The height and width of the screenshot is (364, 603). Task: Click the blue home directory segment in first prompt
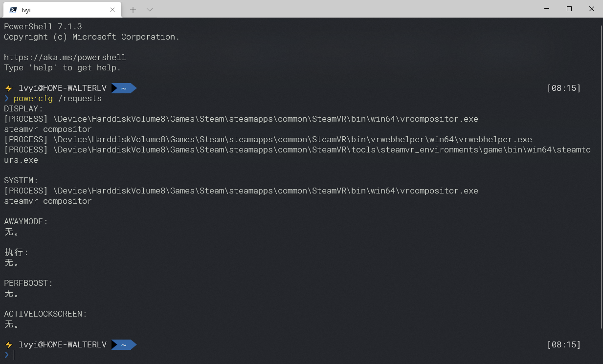[x=124, y=88]
